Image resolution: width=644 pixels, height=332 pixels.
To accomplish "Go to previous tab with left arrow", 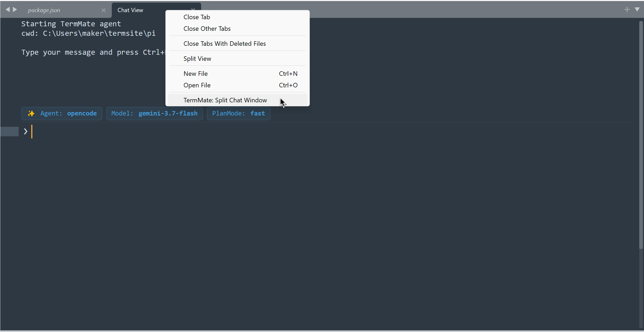I will tap(8, 10).
